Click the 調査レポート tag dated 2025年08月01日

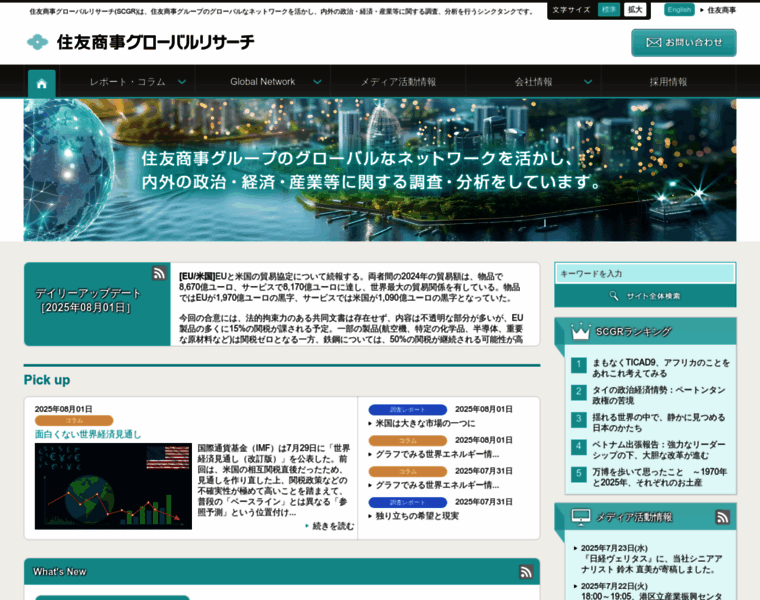pos(408,410)
